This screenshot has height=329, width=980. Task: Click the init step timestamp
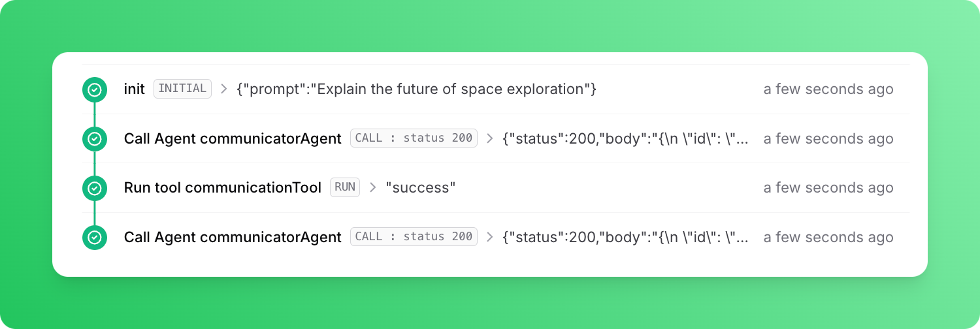point(828,89)
